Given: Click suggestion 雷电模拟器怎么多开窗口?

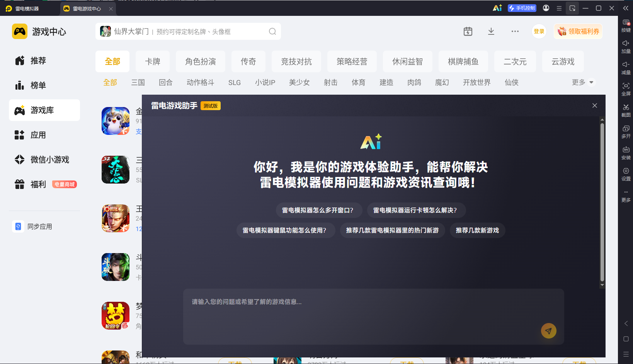Looking at the screenshot, I should pyautogui.click(x=319, y=210).
